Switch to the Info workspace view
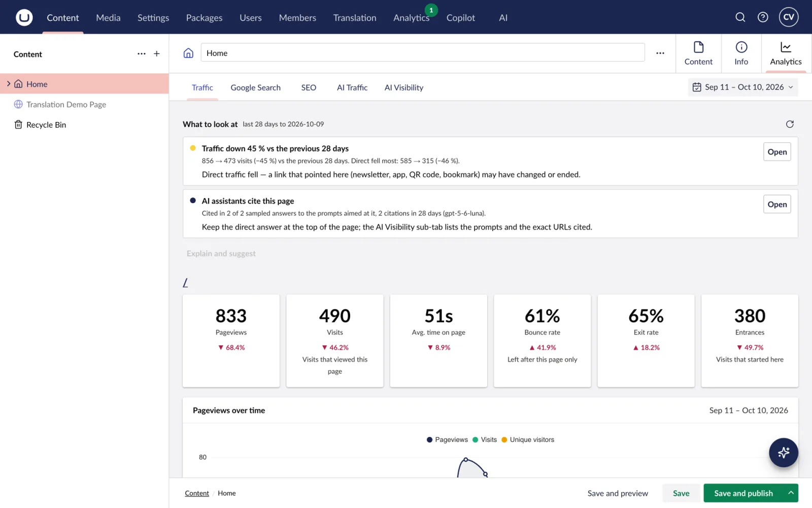This screenshot has width=812, height=508. coord(741,54)
